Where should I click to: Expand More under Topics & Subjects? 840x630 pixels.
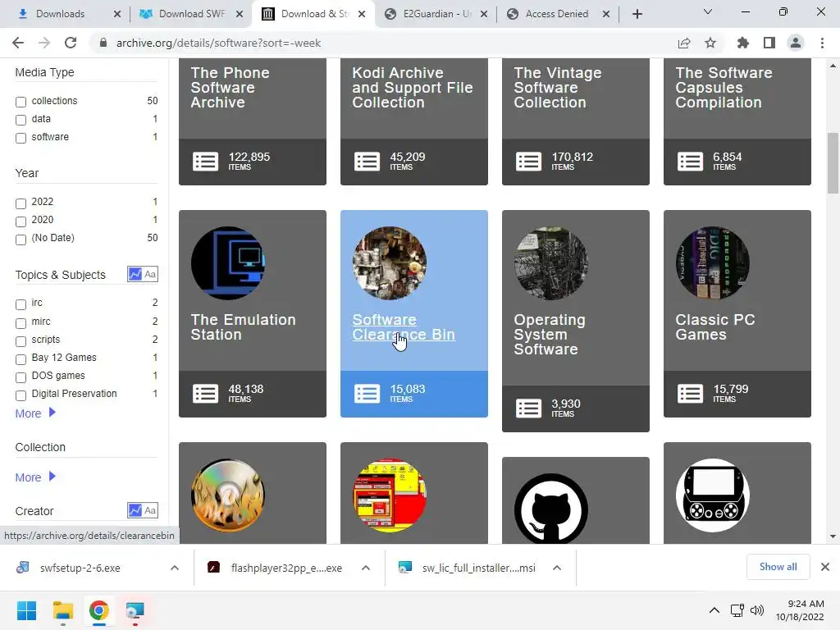35,413
